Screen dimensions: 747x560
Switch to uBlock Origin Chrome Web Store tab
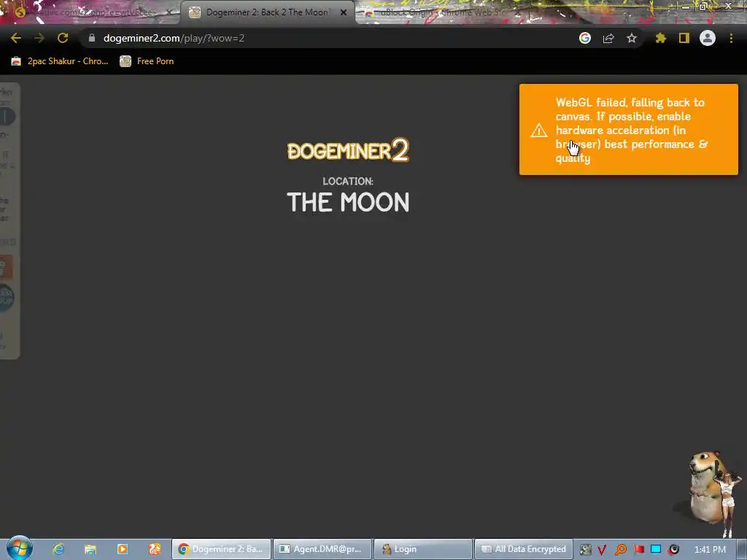point(441,13)
